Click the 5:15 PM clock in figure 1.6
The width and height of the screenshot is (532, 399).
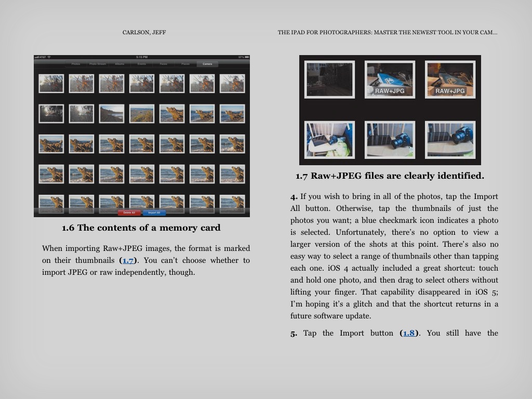click(x=141, y=57)
